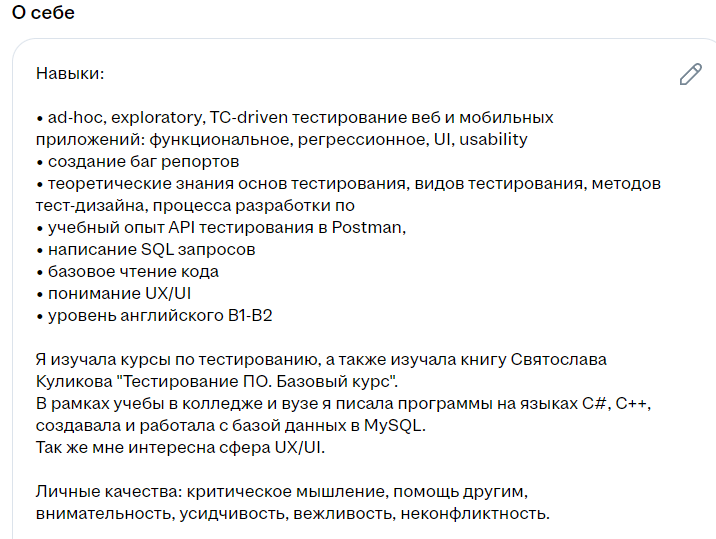The width and height of the screenshot is (716, 539).
Task: Select the 'написание SQL запросов' bullet
Action: click(x=146, y=249)
